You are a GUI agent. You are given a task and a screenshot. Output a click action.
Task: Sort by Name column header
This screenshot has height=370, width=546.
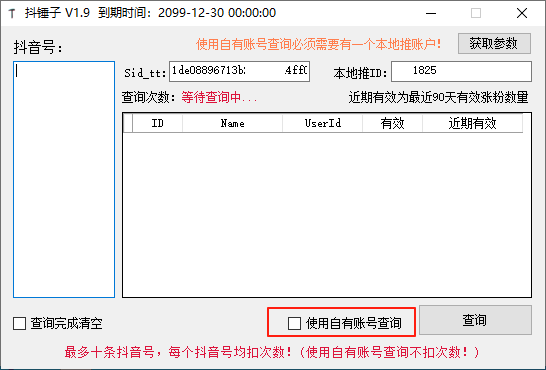pos(232,123)
